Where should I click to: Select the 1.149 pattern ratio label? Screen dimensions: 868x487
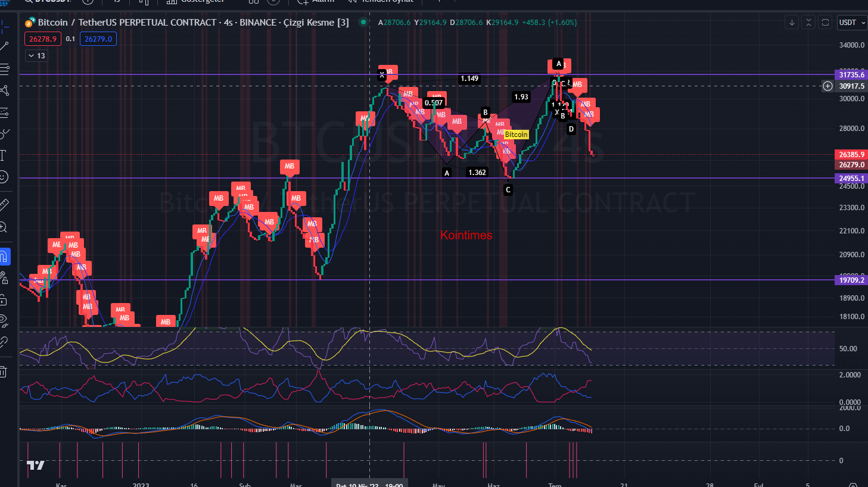[x=469, y=79]
